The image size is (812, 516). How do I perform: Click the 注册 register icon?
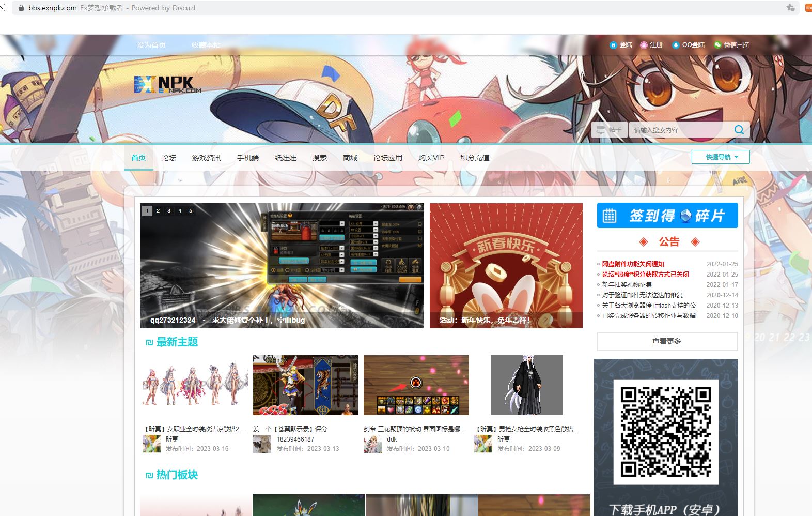(644, 45)
